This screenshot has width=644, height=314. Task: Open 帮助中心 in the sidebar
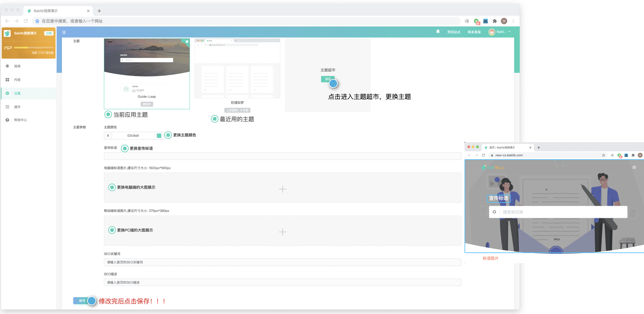29,120
